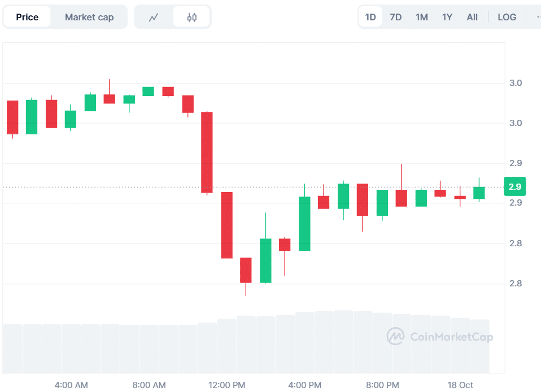
Task: Click the 12:00 PM time axis label
Action: pyautogui.click(x=226, y=385)
